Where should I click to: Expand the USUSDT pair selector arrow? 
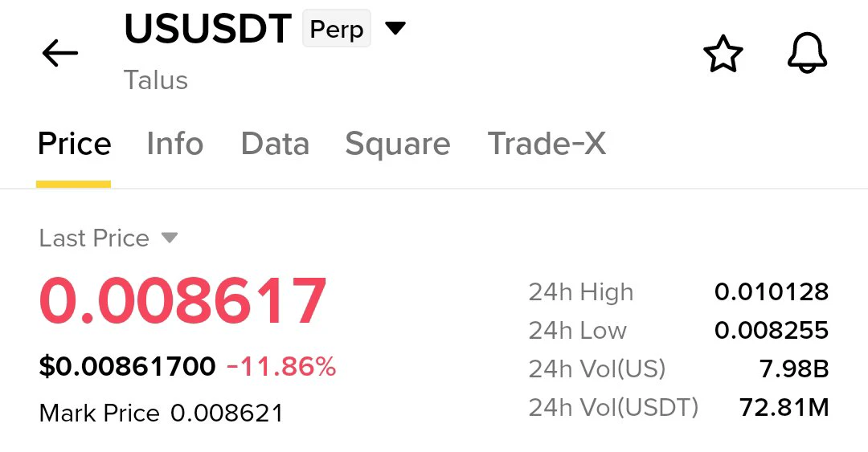(395, 27)
